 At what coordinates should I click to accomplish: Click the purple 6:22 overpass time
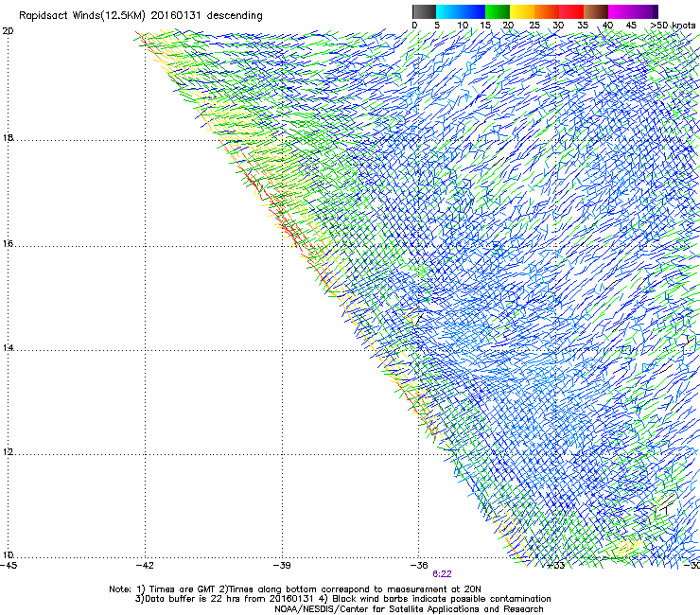pyautogui.click(x=442, y=574)
